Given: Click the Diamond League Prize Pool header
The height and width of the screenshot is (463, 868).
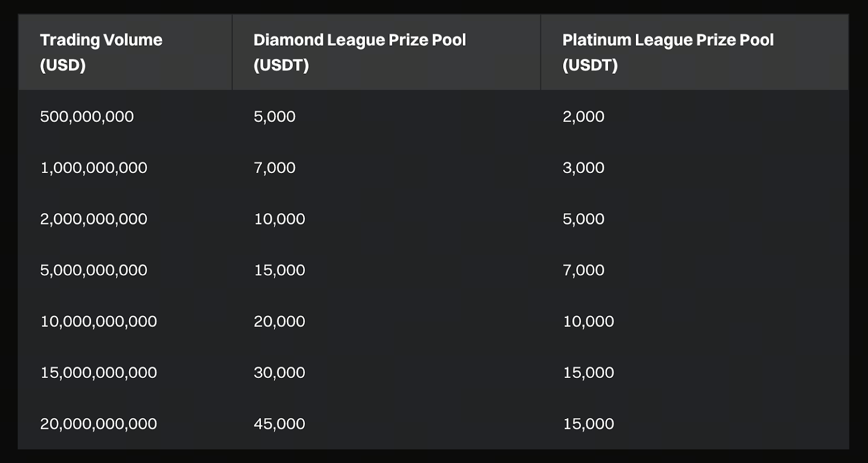Looking at the screenshot, I should coord(359,52).
